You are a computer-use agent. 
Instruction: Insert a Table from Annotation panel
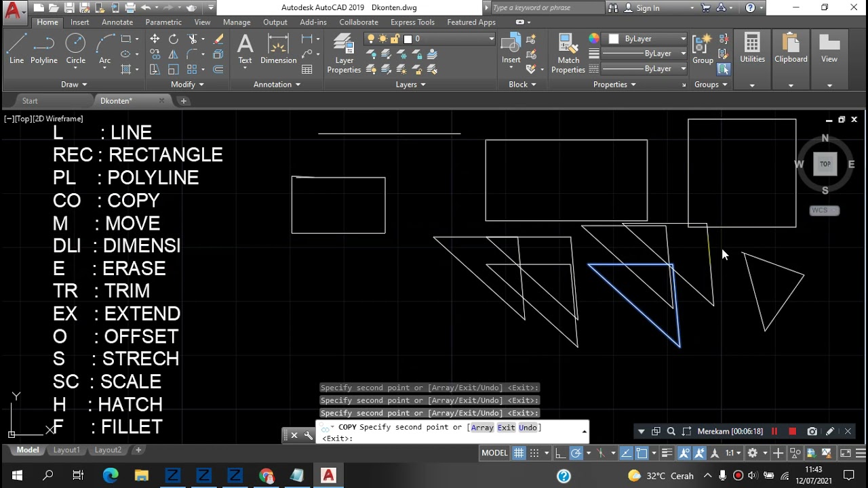click(307, 69)
